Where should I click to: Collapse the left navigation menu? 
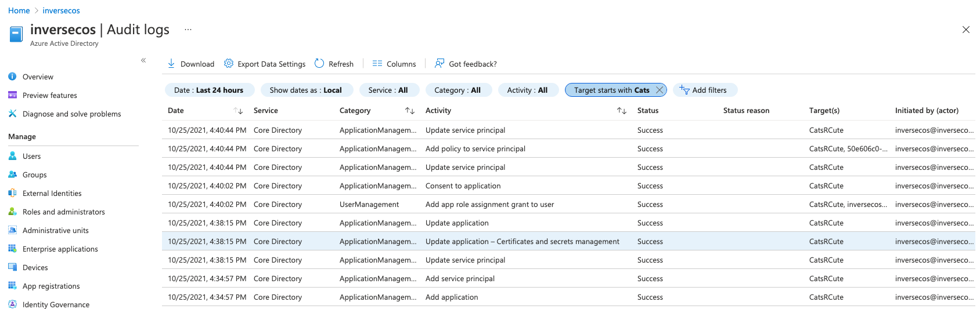coord(143,60)
